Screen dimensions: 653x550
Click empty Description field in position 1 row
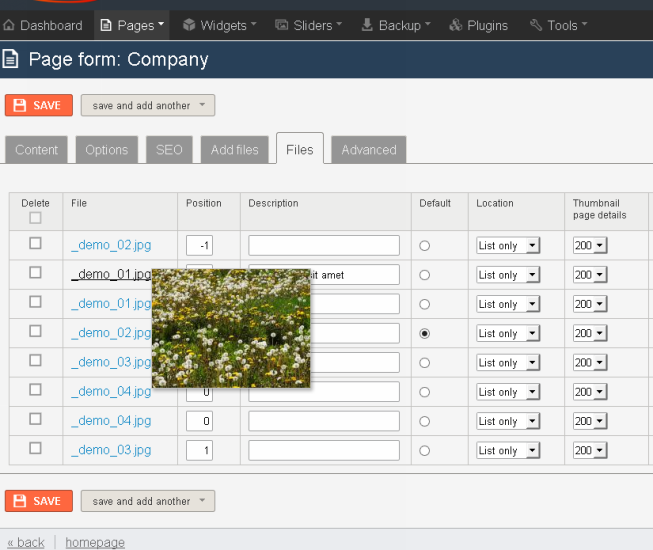coord(324,450)
